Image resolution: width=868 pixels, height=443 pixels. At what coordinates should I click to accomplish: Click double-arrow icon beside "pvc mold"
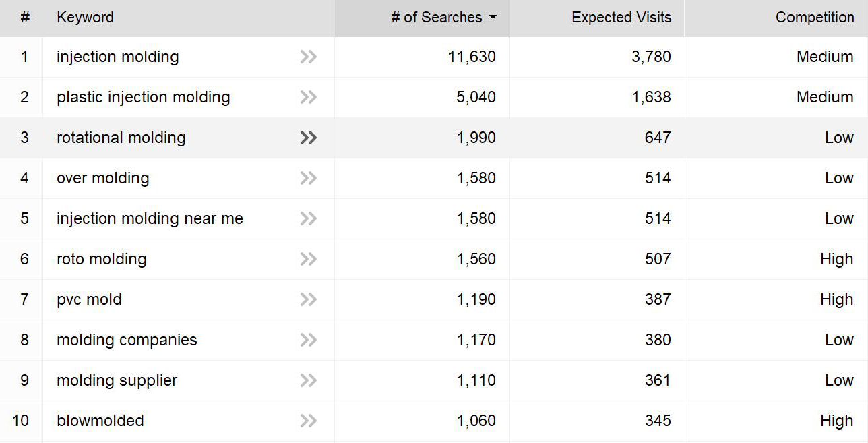click(x=309, y=300)
